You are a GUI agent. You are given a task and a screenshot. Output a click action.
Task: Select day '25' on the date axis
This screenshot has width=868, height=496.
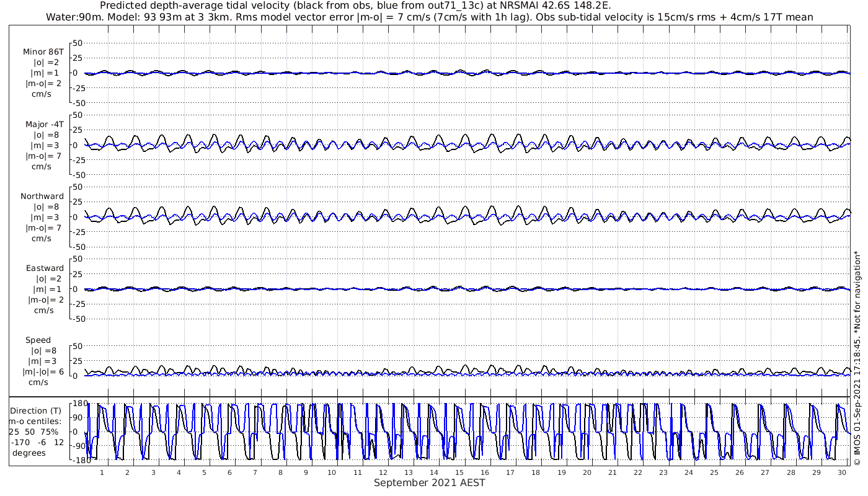[714, 472]
